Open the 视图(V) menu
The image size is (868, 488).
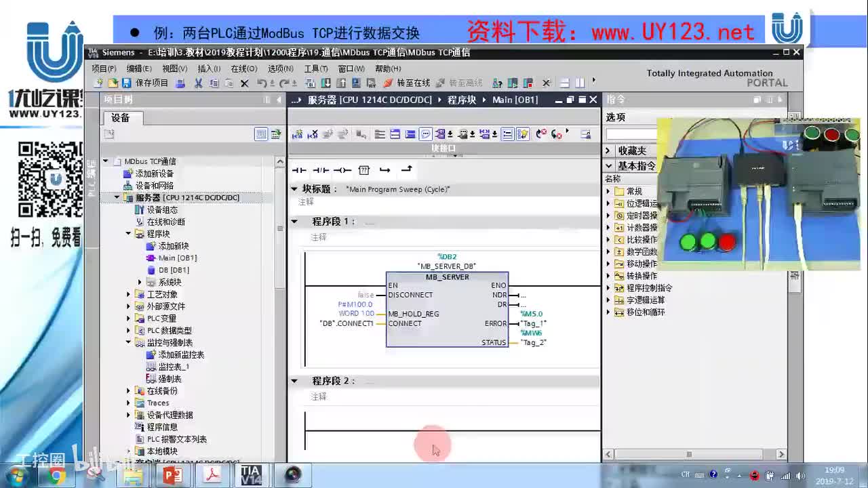[174, 68]
